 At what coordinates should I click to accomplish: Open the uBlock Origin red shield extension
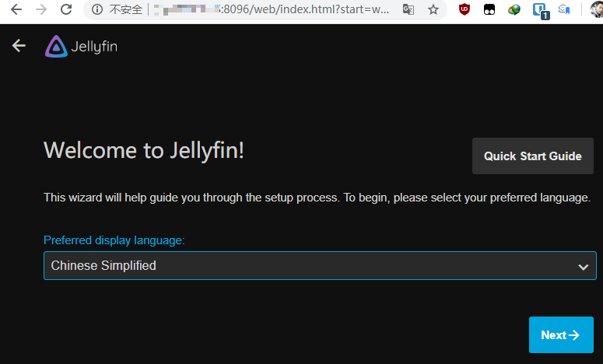[465, 10]
